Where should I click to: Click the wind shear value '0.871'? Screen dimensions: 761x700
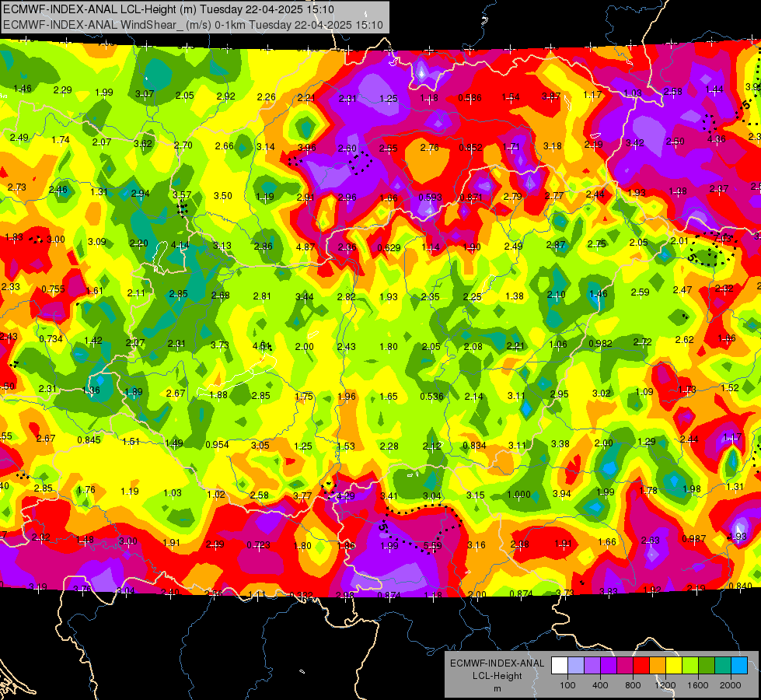tap(471, 198)
